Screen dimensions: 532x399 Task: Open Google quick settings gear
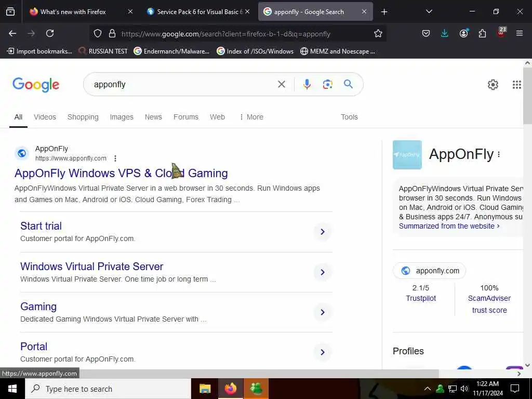tap(493, 85)
